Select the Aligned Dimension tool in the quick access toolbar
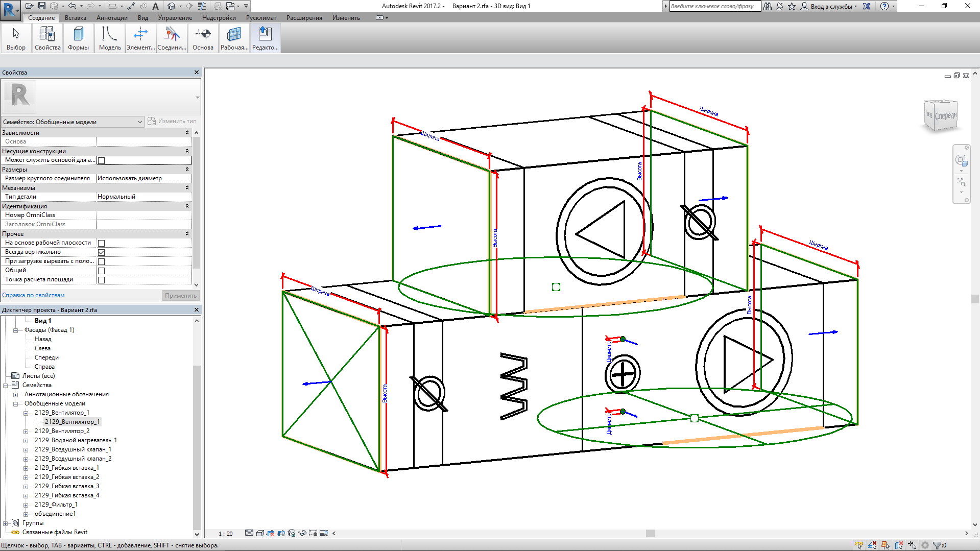 [131, 6]
